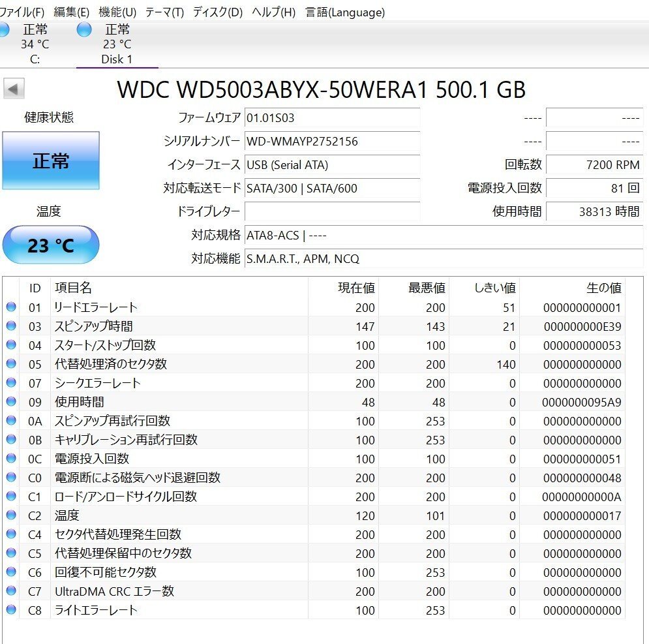Click status orb for シークエラーレート row
Screen dimensions: 649x644
pos(11,382)
